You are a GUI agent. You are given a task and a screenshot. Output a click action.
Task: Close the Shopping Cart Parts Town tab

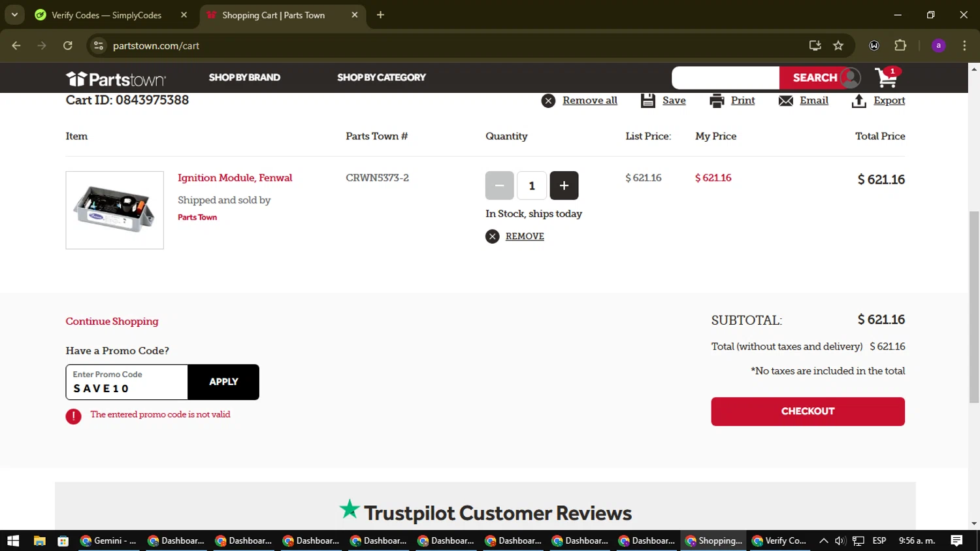click(354, 15)
